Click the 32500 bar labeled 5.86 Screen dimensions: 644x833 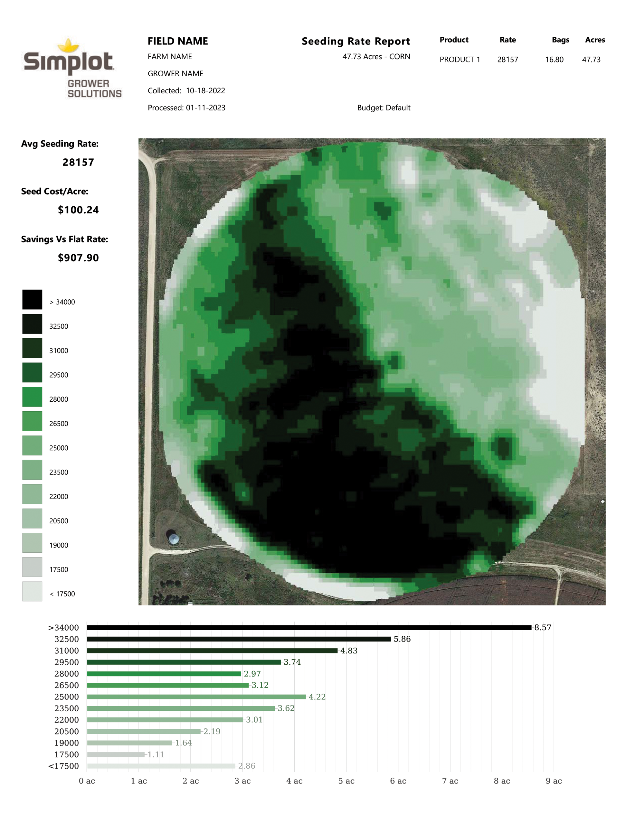[x=239, y=639]
